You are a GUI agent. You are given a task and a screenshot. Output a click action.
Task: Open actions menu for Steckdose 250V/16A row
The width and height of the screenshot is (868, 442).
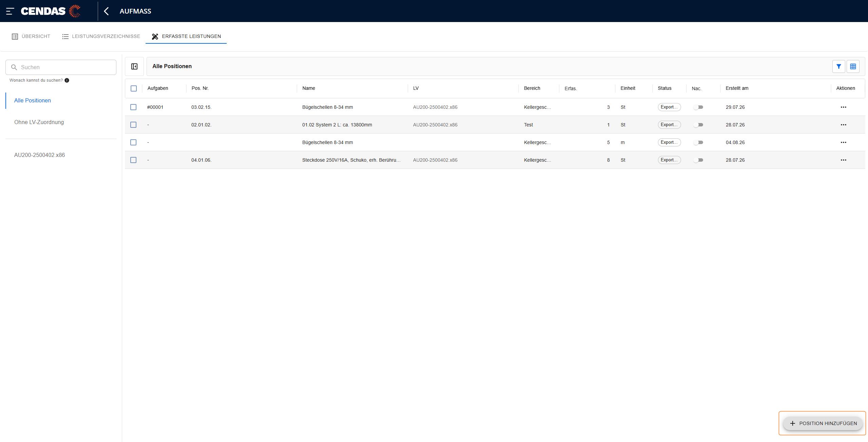(x=843, y=160)
